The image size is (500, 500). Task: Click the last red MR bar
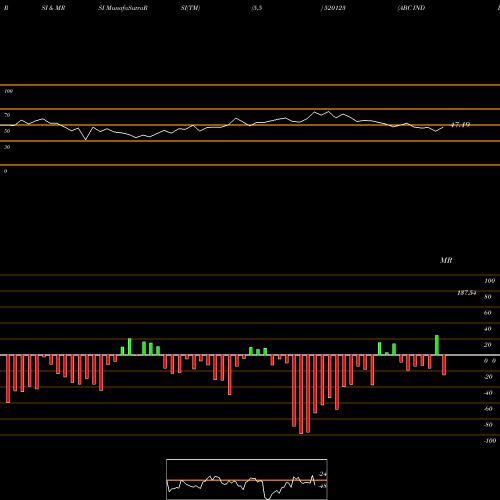(x=444, y=365)
